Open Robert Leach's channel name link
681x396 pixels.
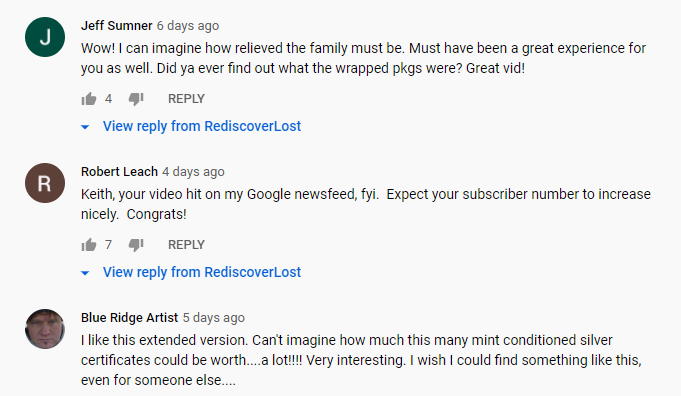(x=119, y=172)
